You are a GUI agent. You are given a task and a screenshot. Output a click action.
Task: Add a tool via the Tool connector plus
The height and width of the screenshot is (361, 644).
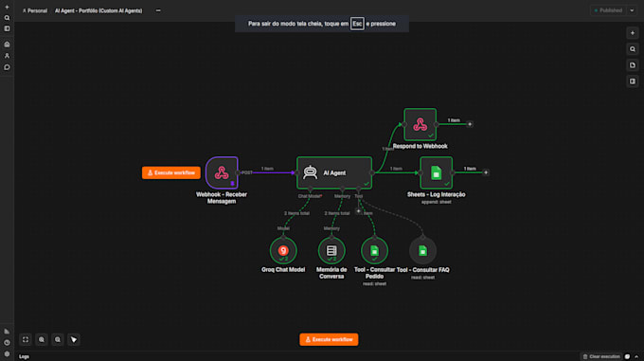pyautogui.click(x=359, y=211)
